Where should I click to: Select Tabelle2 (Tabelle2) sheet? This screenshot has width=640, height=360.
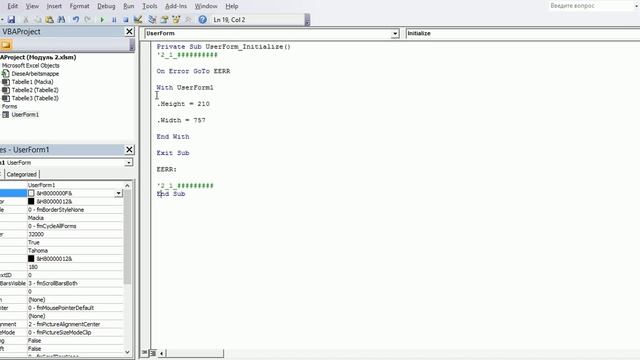click(x=35, y=90)
